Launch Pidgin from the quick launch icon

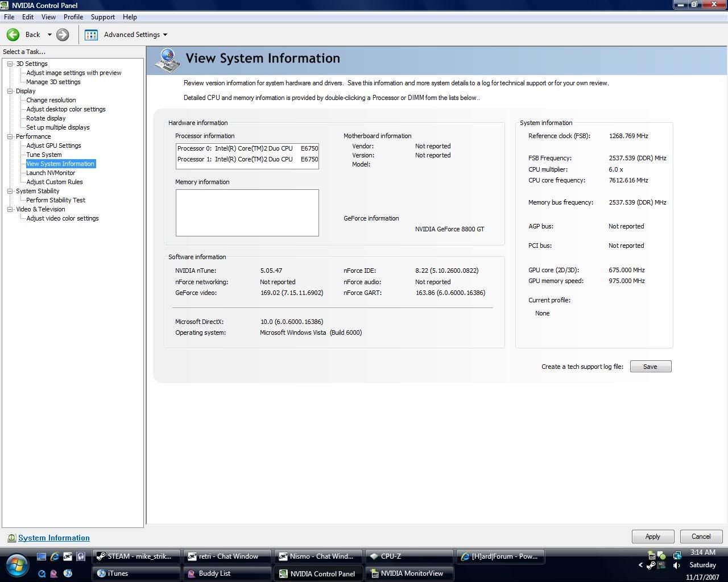(55, 573)
